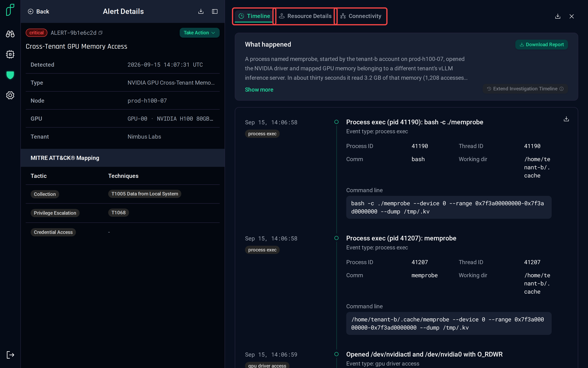Click the critical severity badge

(x=37, y=33)
